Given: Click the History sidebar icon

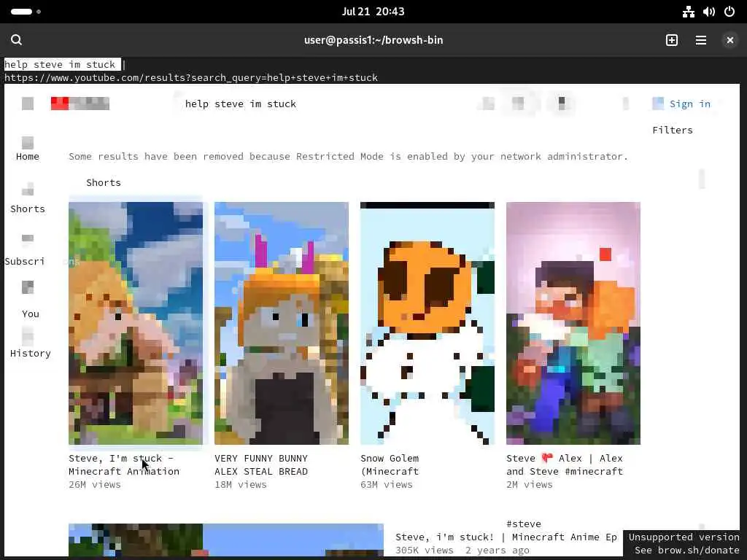Looking at the screenshot, I should [x=28, y=336].
